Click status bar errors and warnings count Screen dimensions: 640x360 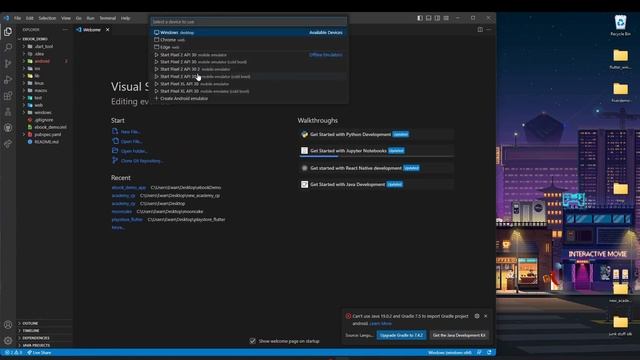[13, 352]
